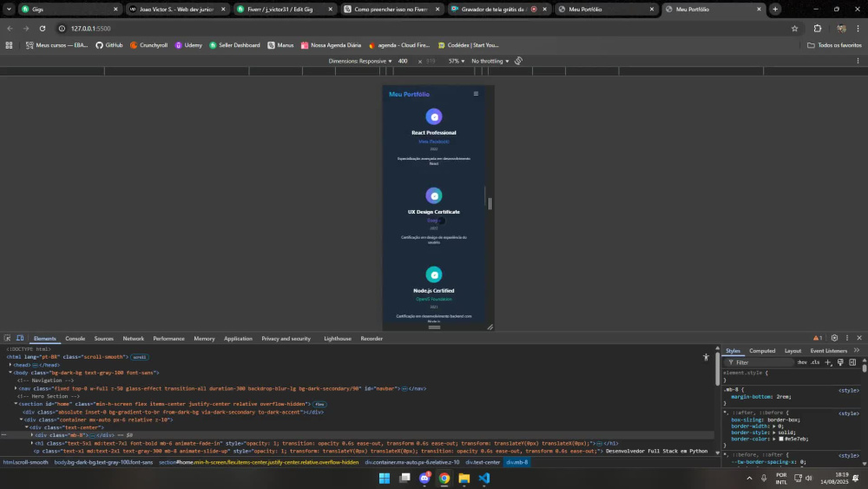Switch to the Sources tab
This screenshot has height=489, width=868.
103,339
